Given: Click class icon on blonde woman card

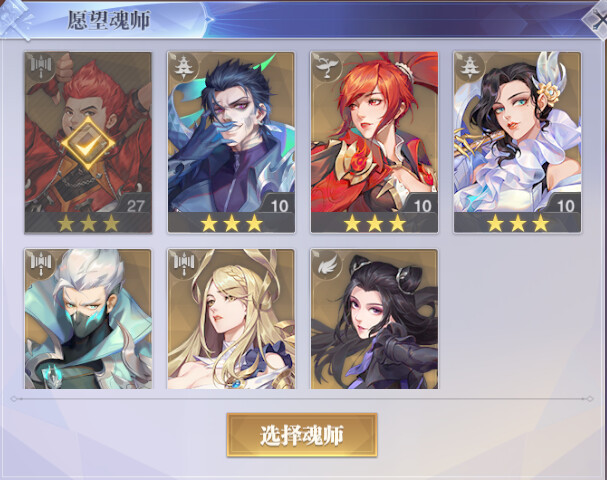Looking at the screenshot, I should pos(184,264).
